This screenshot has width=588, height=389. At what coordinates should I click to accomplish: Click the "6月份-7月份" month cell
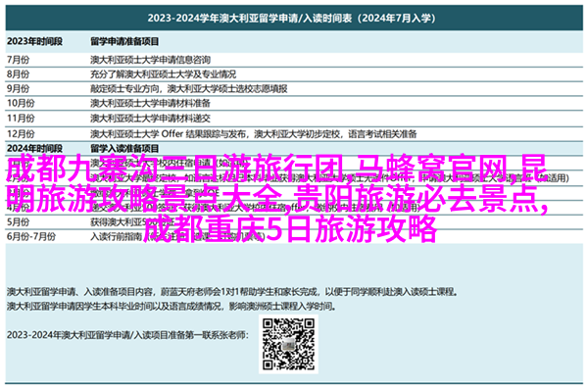pyautogui.click(x=31, y=237)
